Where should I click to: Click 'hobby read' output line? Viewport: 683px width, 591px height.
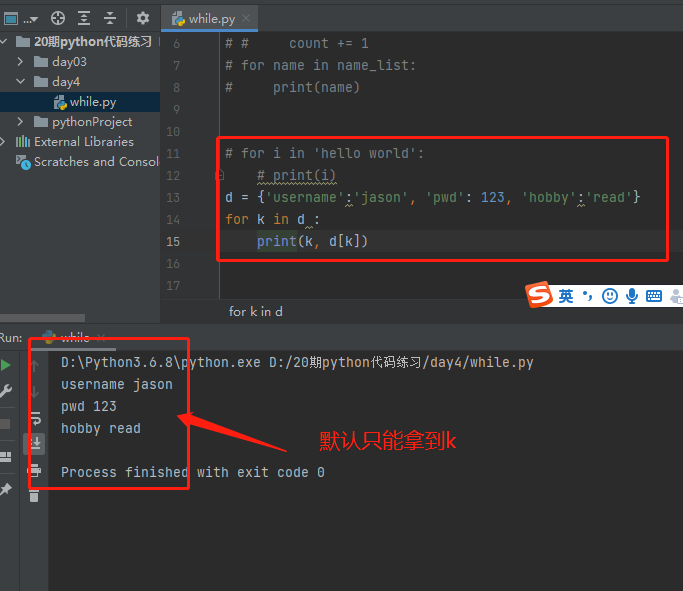point(101,429)
